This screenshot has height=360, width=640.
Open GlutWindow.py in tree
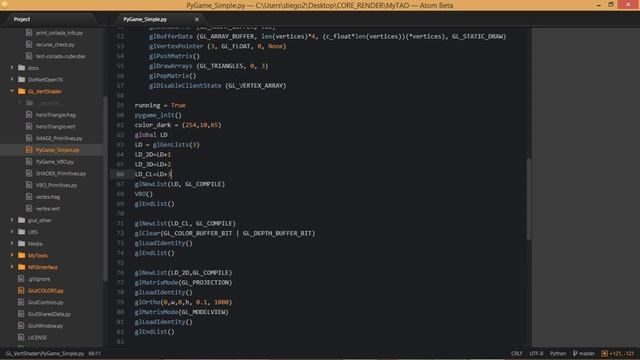point(45,326)
